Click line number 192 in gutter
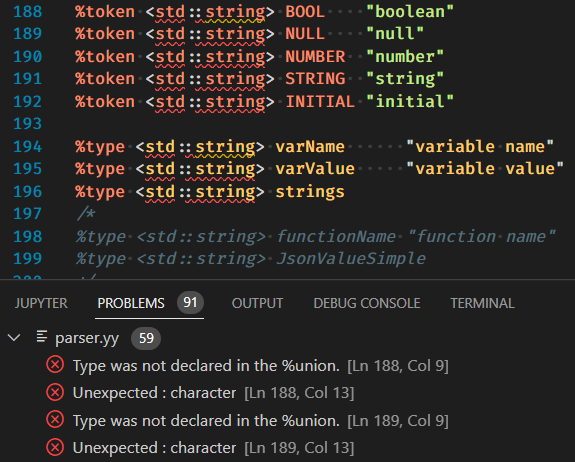The image size is (575, 462). pos(28,101)
